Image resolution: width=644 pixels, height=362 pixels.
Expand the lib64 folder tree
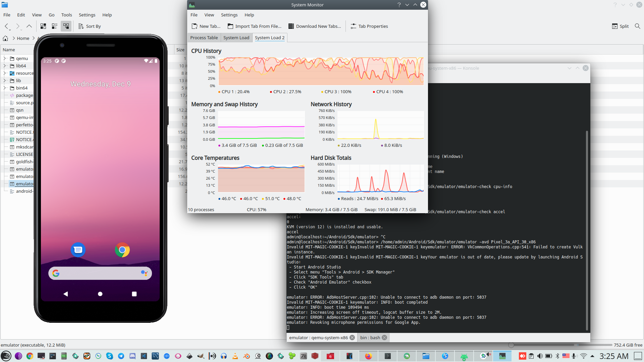[5, 66]
